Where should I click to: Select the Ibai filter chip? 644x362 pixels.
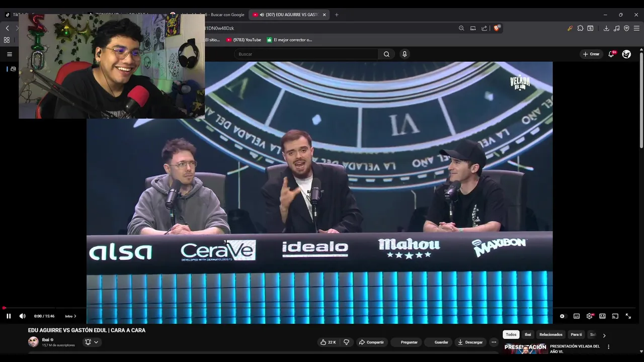coord(528,334)
